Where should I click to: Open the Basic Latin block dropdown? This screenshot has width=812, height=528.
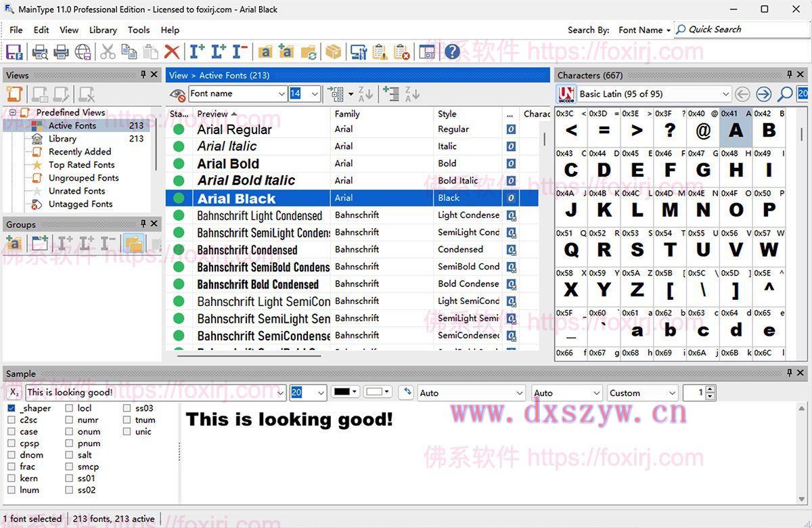(654, 94)
